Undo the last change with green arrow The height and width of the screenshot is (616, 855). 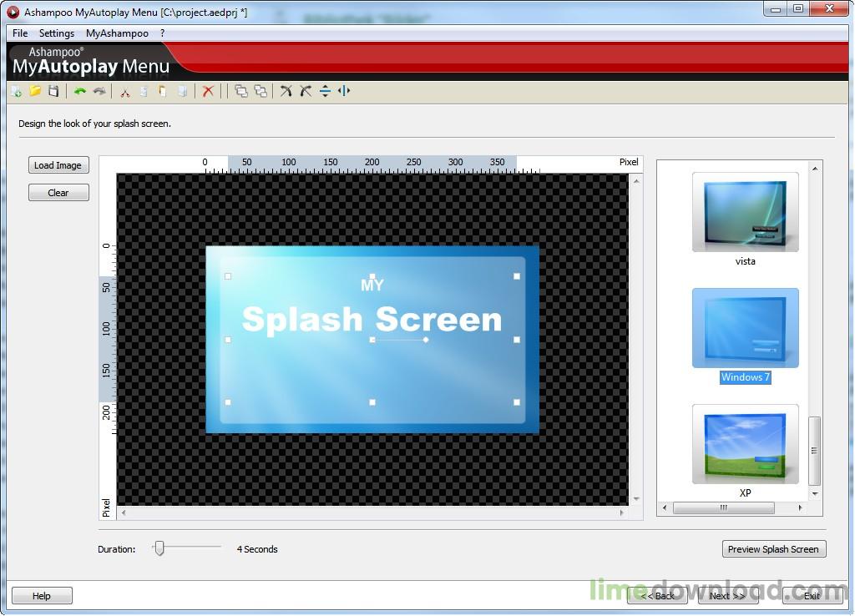78,91
